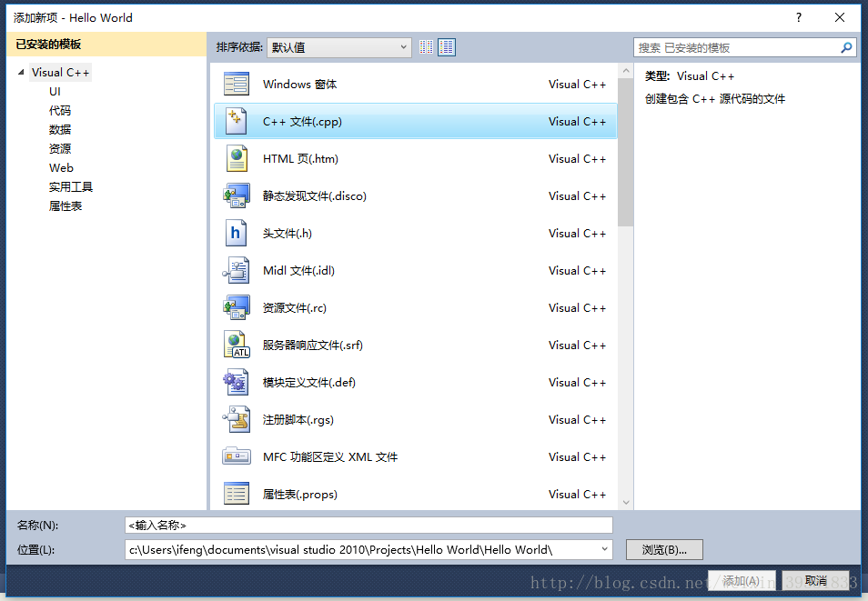This screenshot has height=601, width=868.
Task: Select the text '头文件(.h)'
Action: point(288,233)
